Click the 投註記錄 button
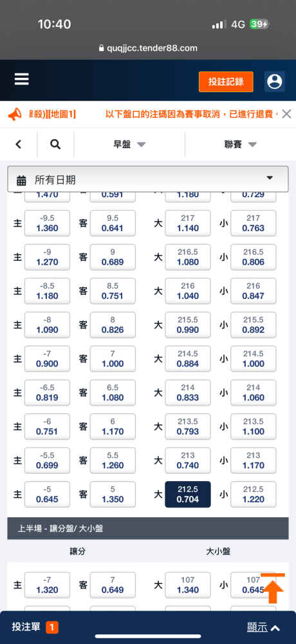296x644 pixels. 226,82
